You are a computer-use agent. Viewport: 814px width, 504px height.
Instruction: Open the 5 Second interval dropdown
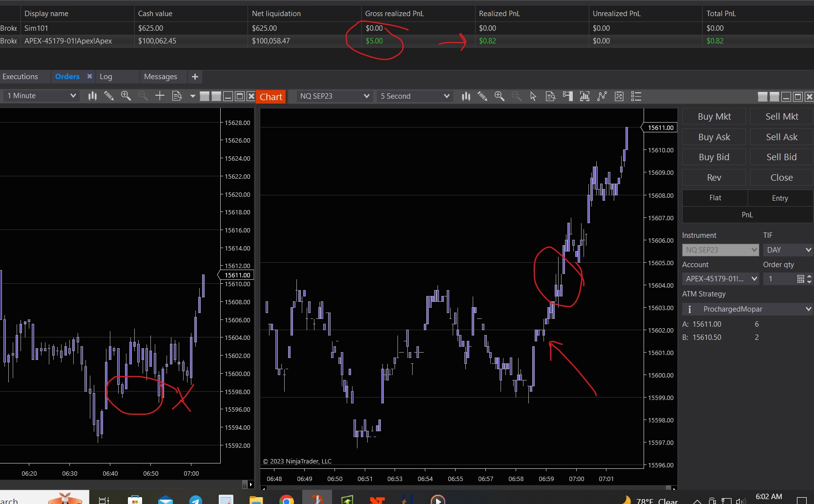click(x=415, y=96)
